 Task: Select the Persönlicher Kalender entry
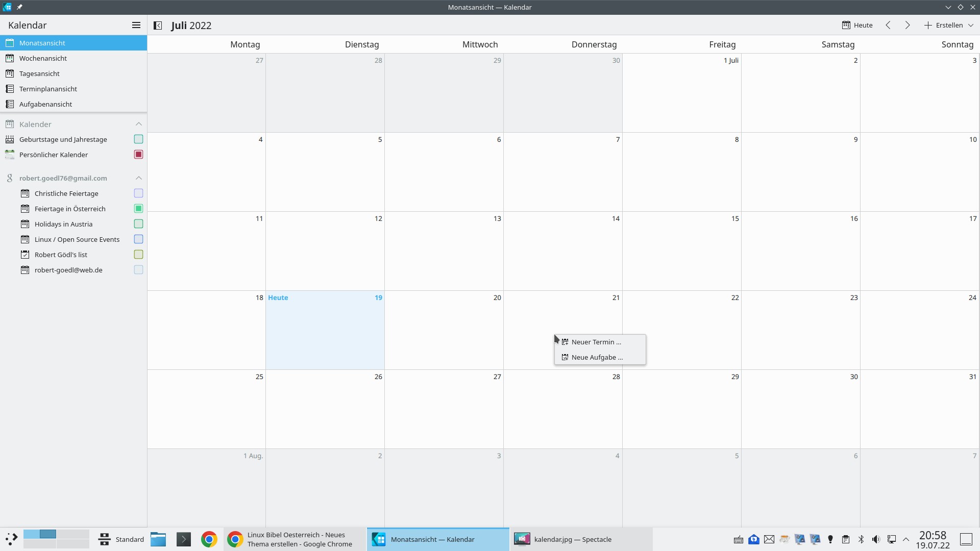tap(73, 155)
